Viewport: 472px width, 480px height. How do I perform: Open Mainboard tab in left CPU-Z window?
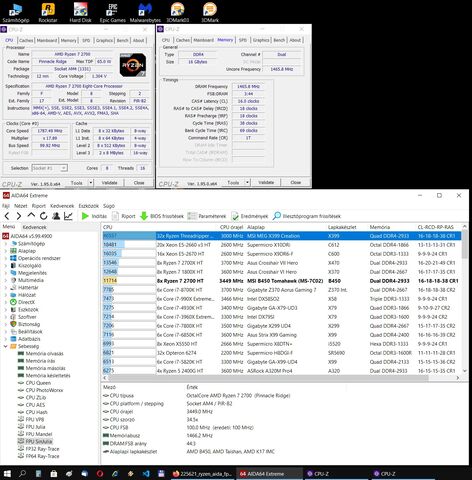pyautogui.click(x=47, y=40)
